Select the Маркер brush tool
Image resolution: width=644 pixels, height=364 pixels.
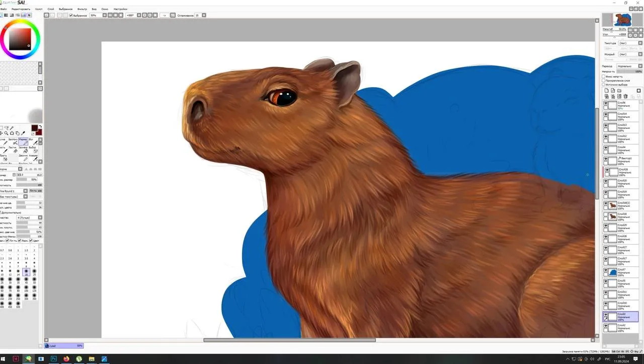click(23, 141)
